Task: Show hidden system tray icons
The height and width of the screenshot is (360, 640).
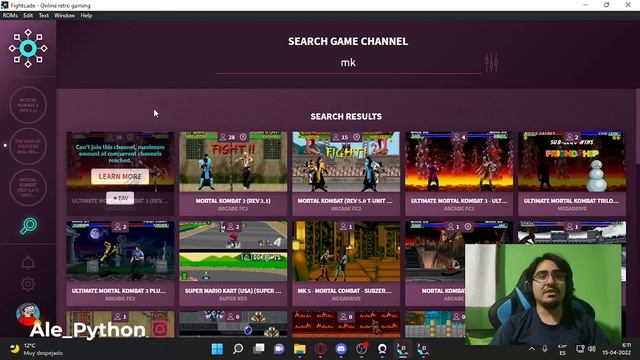Action: click(531, 349)
